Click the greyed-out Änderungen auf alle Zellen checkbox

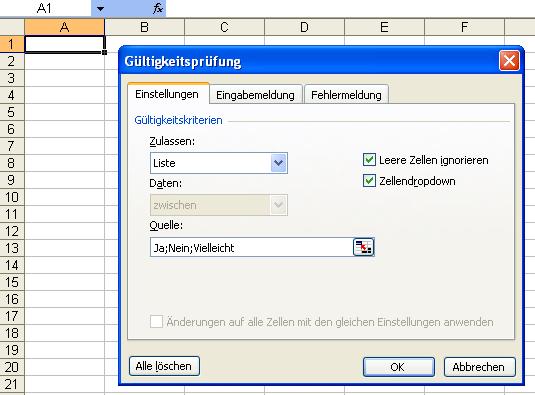click(x=156, y=321)
